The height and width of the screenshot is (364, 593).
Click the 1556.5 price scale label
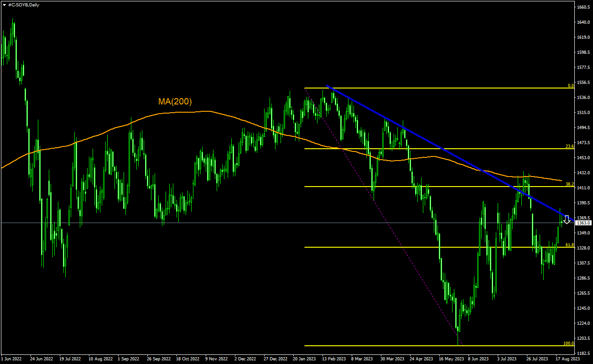coord(584,83)
